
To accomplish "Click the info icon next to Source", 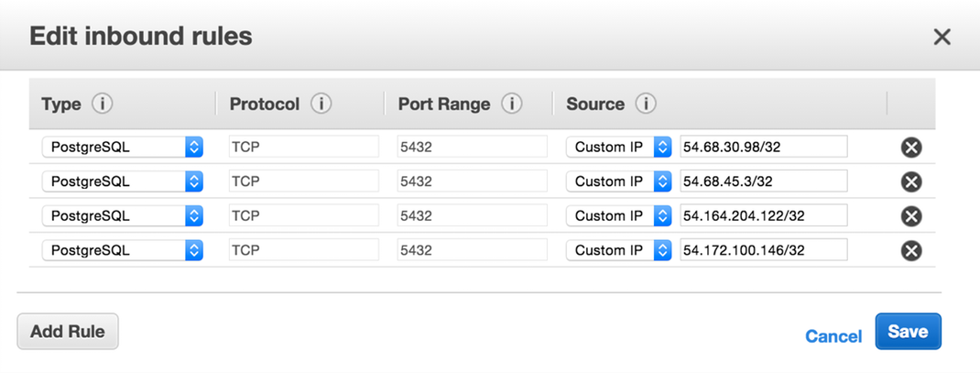I will coord(646,104).
